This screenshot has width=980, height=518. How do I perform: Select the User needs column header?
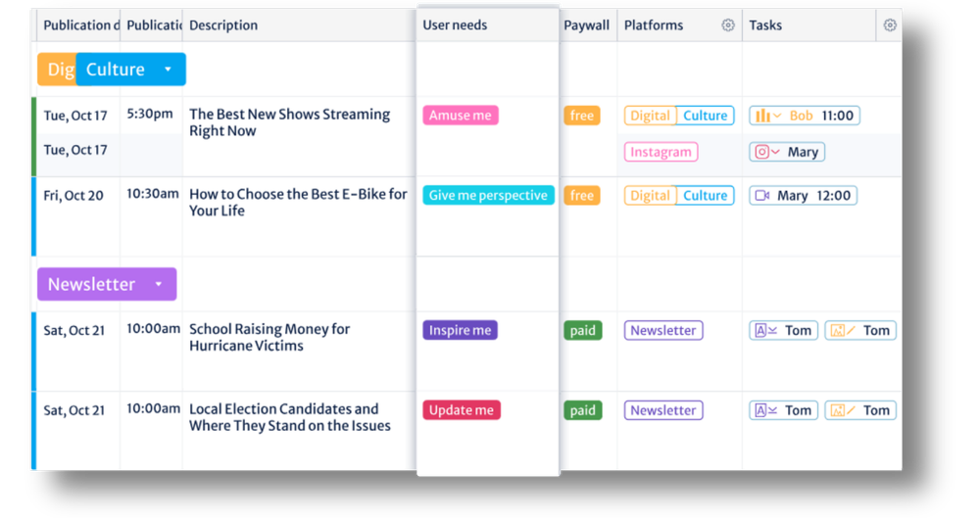click(x=455, y=25)
